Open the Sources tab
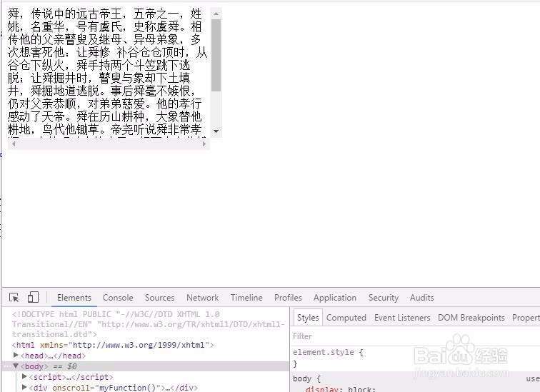 [159, 297]
